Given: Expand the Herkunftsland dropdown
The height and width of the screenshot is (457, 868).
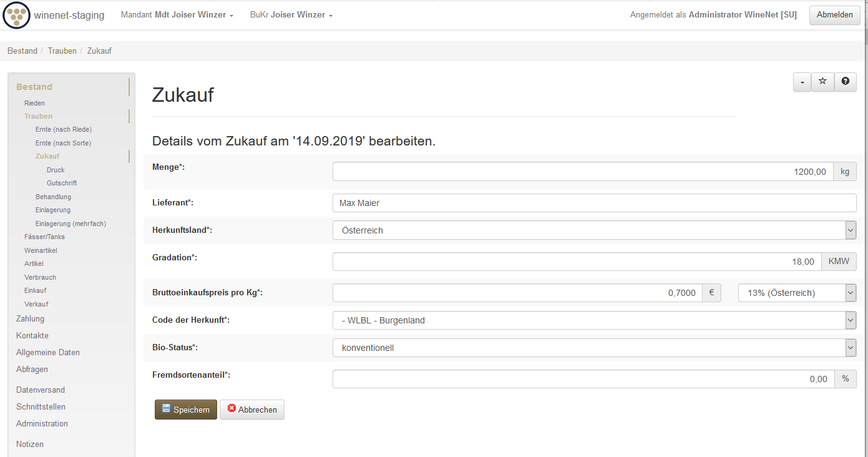Looking at the screenshot, I should [594, 230].
